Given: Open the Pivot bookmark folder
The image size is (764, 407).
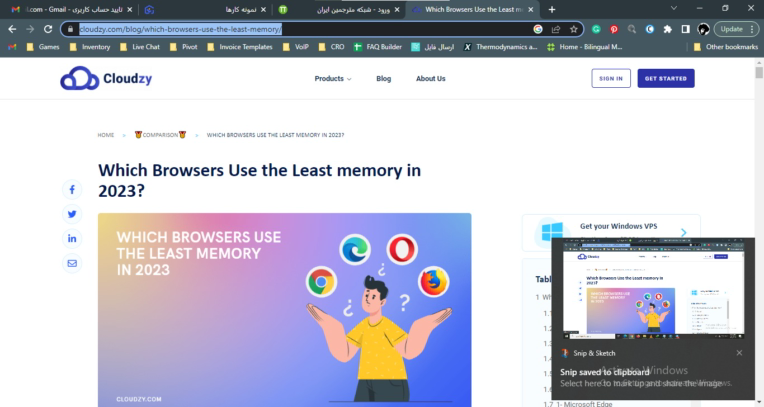Looking at the screenshot, I should point(183,47).
